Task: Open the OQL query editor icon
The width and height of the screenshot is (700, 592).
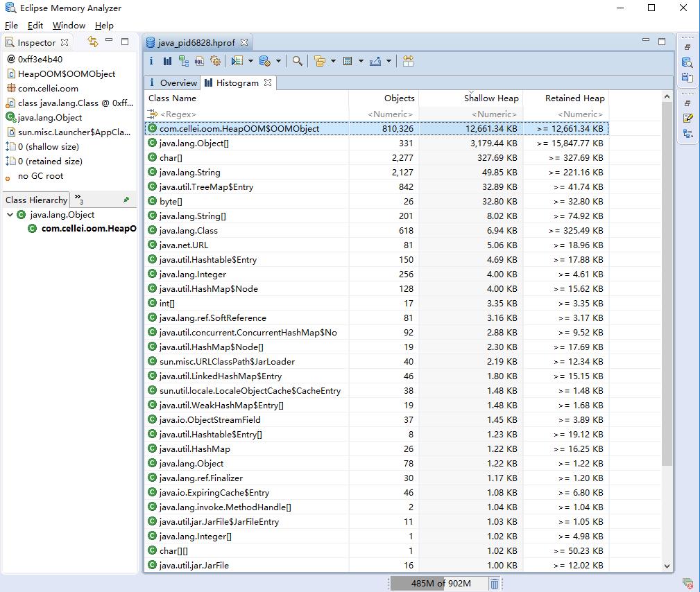Action: point(200,61)
